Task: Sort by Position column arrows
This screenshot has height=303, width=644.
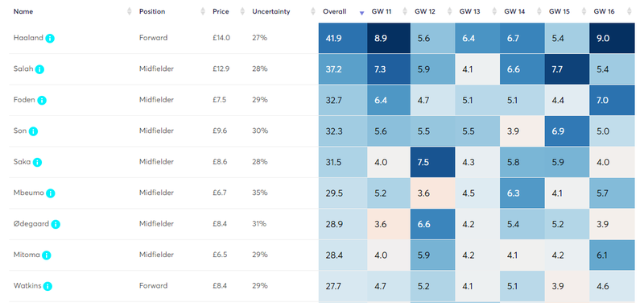Action: [203, 11]
